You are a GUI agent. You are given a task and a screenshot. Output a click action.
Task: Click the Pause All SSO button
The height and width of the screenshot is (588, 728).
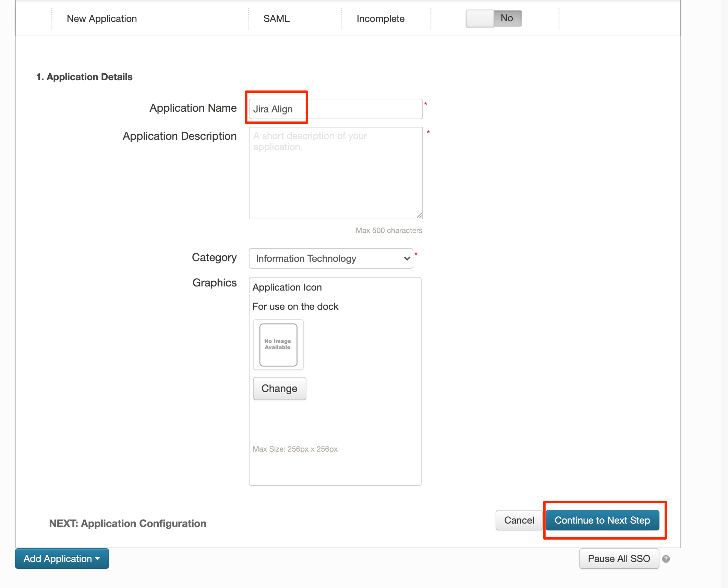pos(619,559)
